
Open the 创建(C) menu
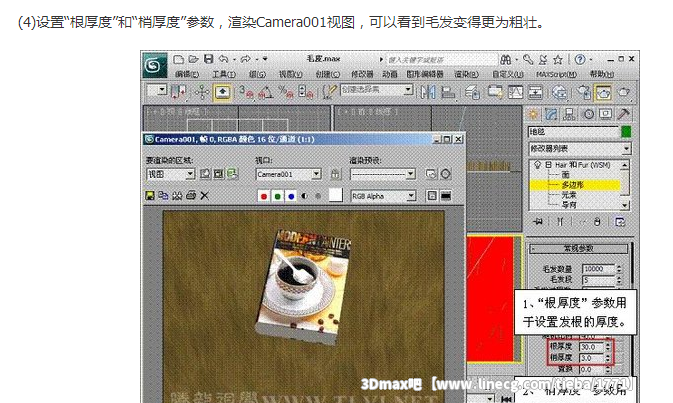point(327,74)
